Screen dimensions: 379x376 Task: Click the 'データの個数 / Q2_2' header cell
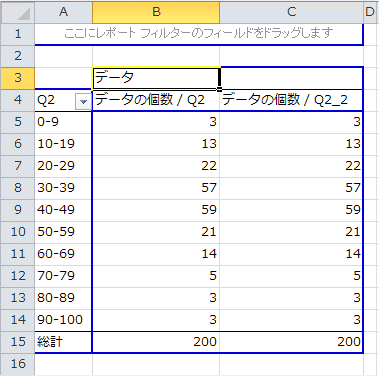pyautogui.click(x=291, y=100)
